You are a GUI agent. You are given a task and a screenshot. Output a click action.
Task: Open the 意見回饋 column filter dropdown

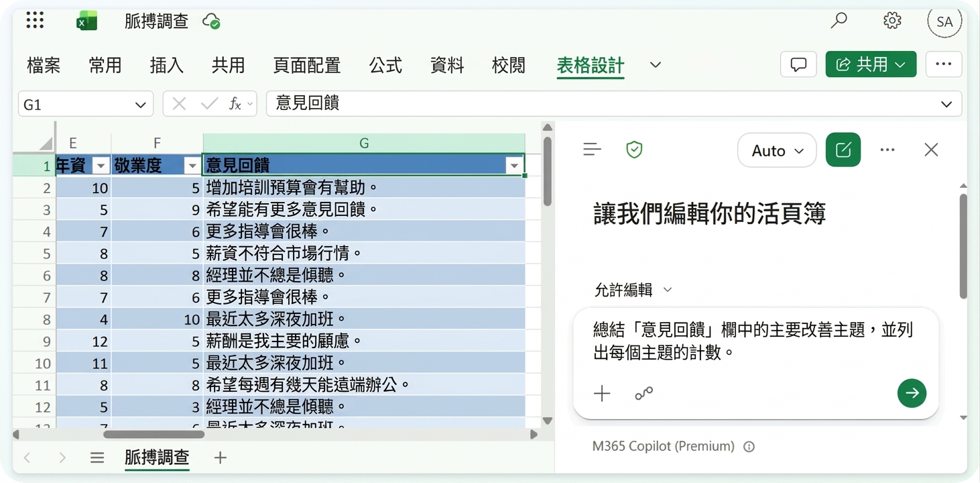tap(514, 166)
